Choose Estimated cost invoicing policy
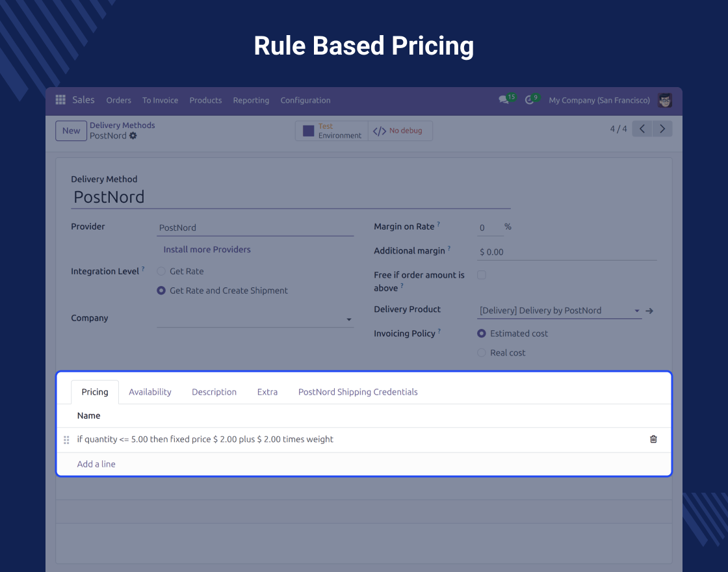This screenshot has height=572, width=728. [x=482, y=333]
